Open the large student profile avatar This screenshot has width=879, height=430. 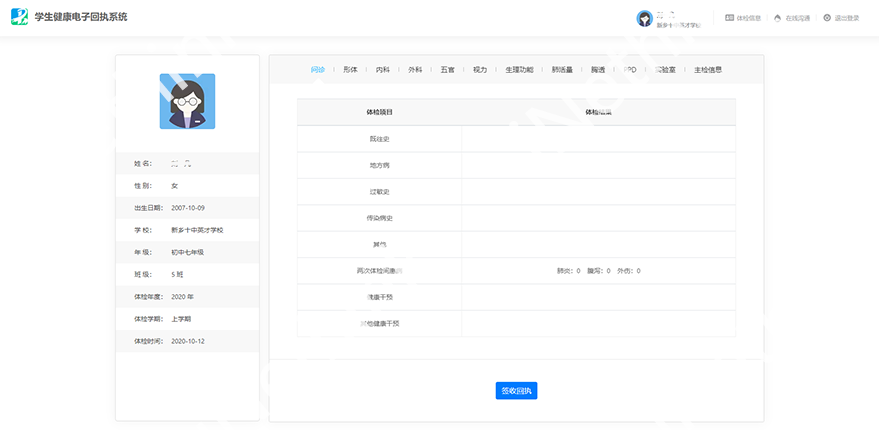187,101
